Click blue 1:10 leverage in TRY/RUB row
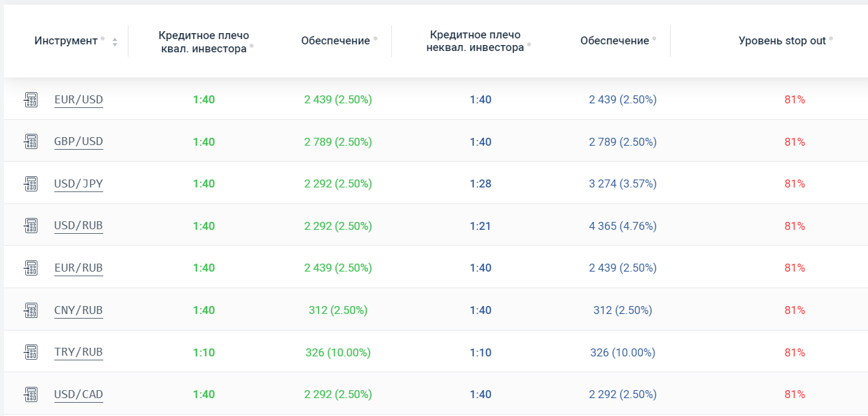 [x=481, y=352]
